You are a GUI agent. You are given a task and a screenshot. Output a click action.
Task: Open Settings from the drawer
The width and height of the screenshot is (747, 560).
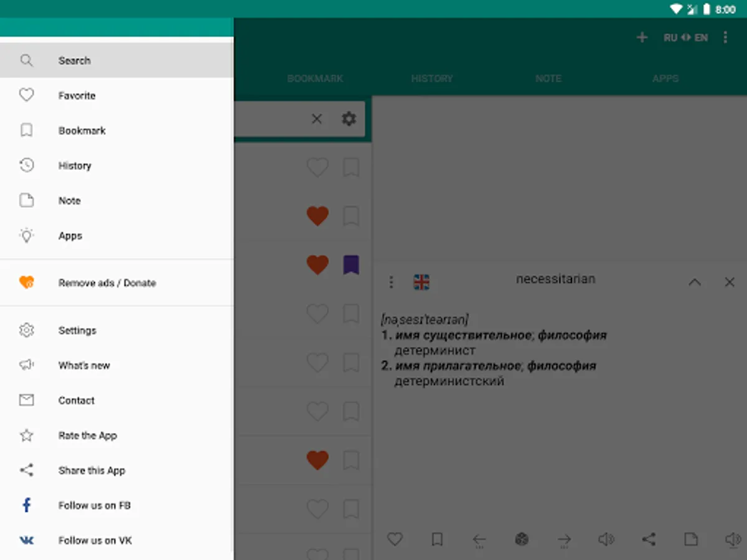[116, 330]
